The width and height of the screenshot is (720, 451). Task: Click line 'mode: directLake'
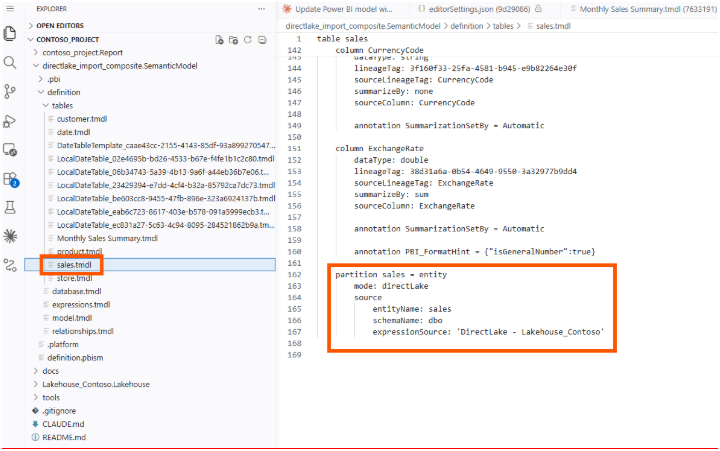[x=391, y=286]
